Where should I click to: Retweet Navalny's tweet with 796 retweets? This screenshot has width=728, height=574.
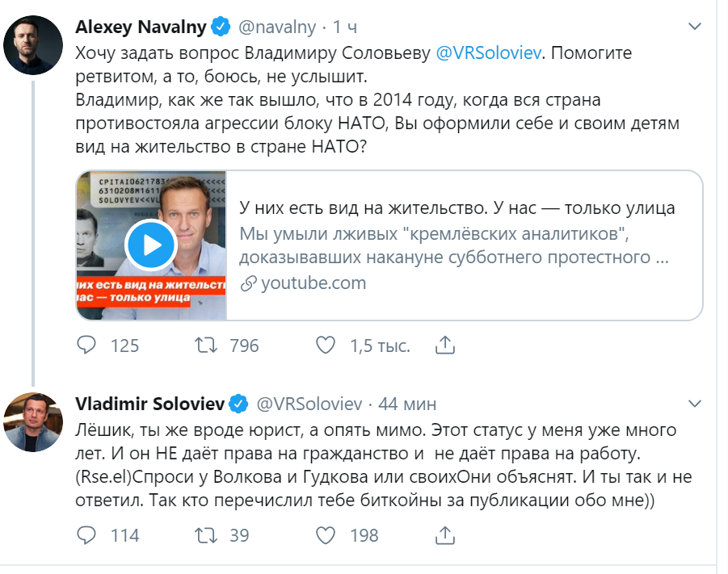point(207,346)
